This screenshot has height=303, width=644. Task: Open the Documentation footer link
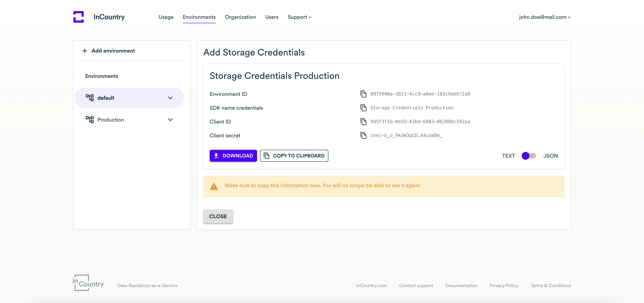(461, 286)
